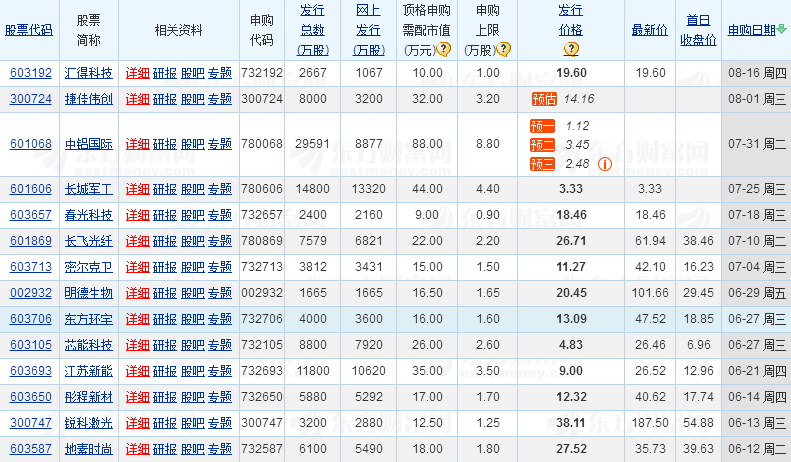Open 专题 link for 明德生物
The width and height of the screenshot is (791, 462).
pos(220,293)
